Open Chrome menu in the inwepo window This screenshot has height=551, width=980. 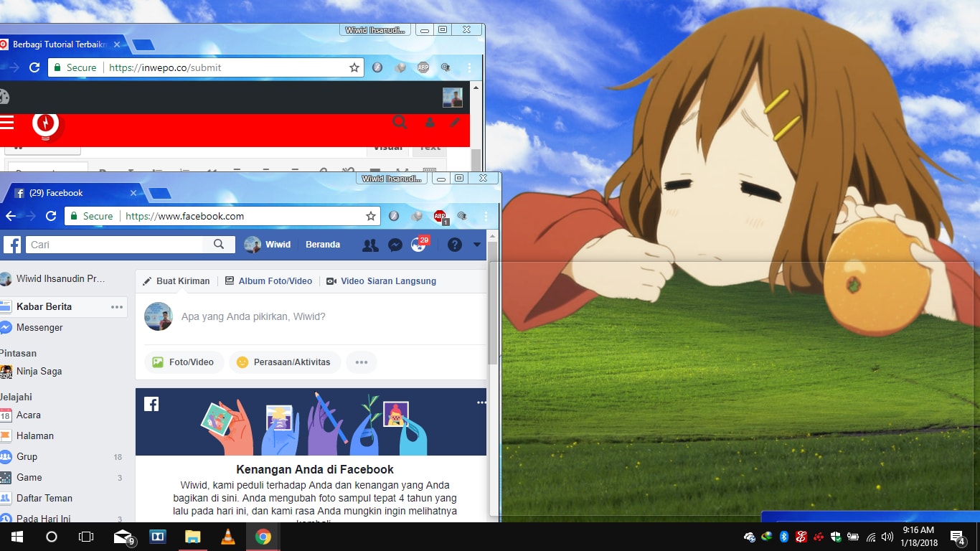(470, 67)
